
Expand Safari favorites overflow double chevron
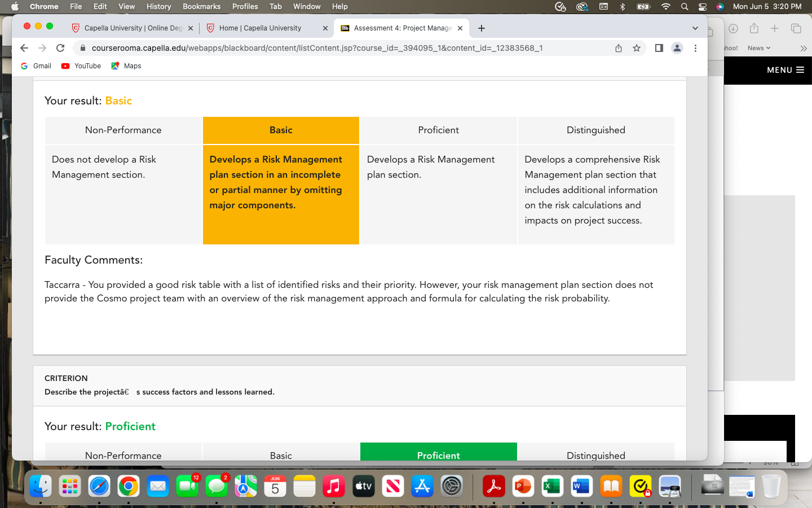coord(804,49)
